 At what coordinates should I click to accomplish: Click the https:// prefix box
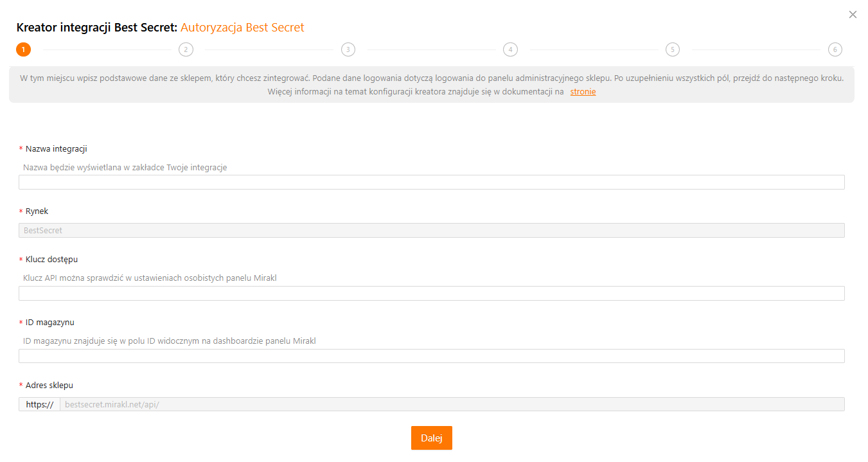point(39,404)
